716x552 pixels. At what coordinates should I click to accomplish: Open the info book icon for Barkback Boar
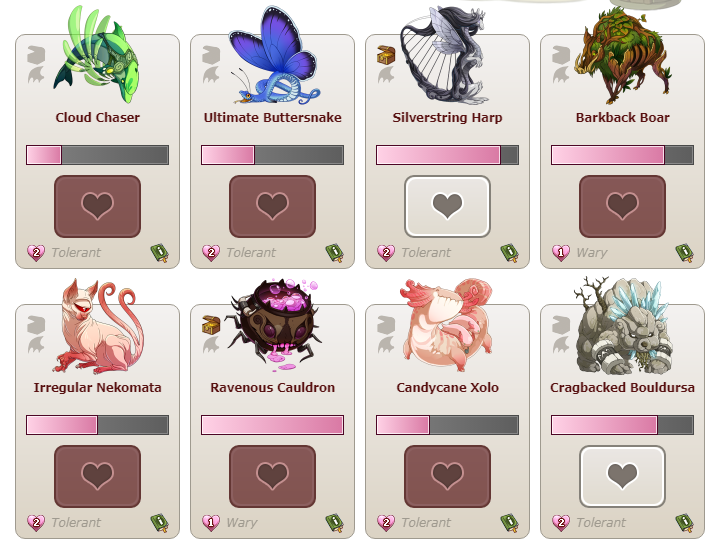coord(684,253)
